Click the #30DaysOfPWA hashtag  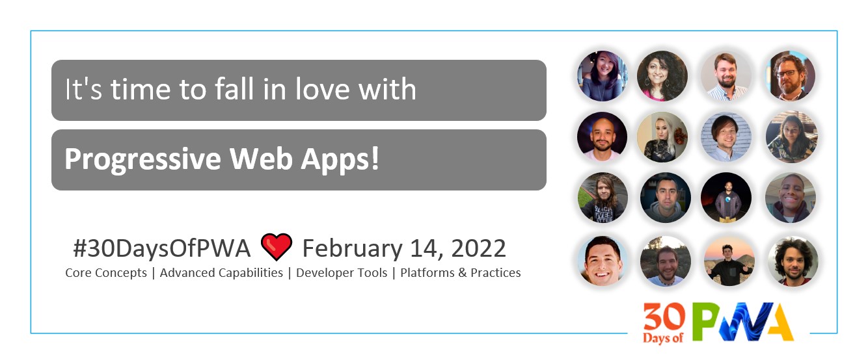point(162,248)
